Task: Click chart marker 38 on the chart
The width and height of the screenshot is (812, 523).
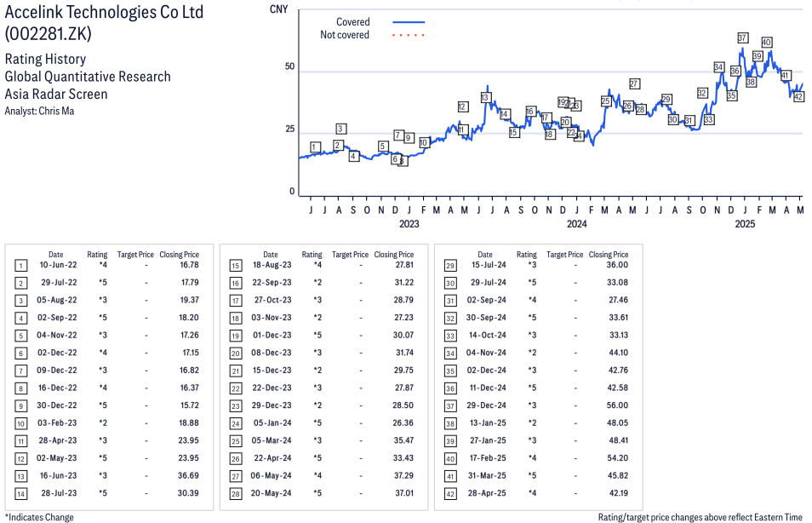Action: tap(751, 82)
